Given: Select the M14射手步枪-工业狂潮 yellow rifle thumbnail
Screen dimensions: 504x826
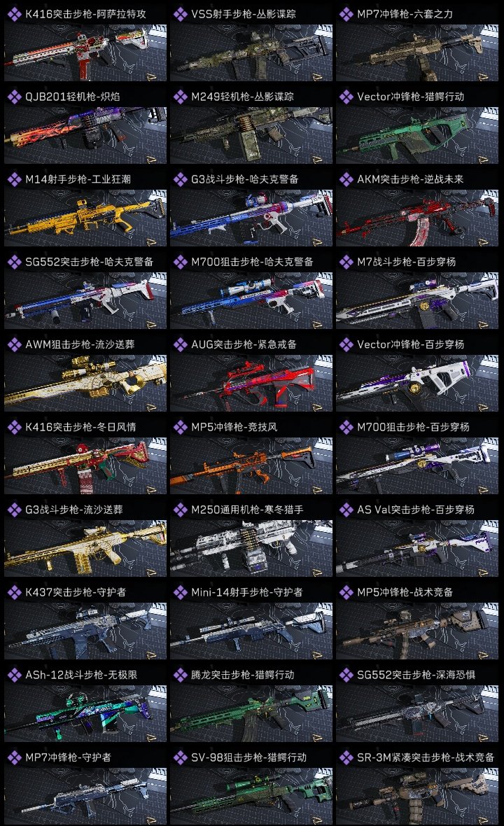Looking at the screenshot, I should pos(85,218).
